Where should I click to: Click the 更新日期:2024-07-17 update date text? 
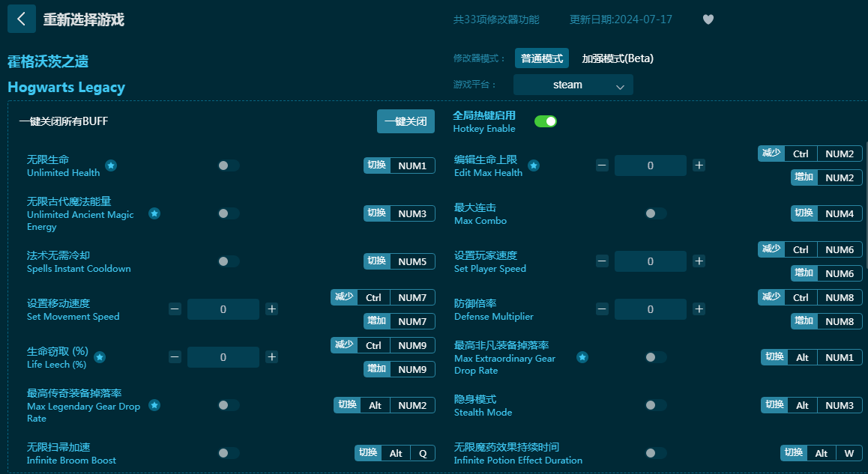(x=621, y=19)
